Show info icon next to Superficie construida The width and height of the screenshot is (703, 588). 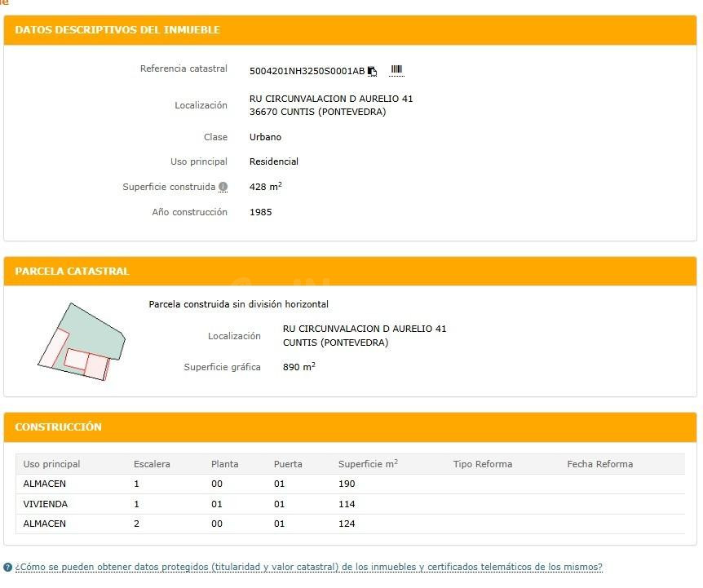[x=223, y=187]
